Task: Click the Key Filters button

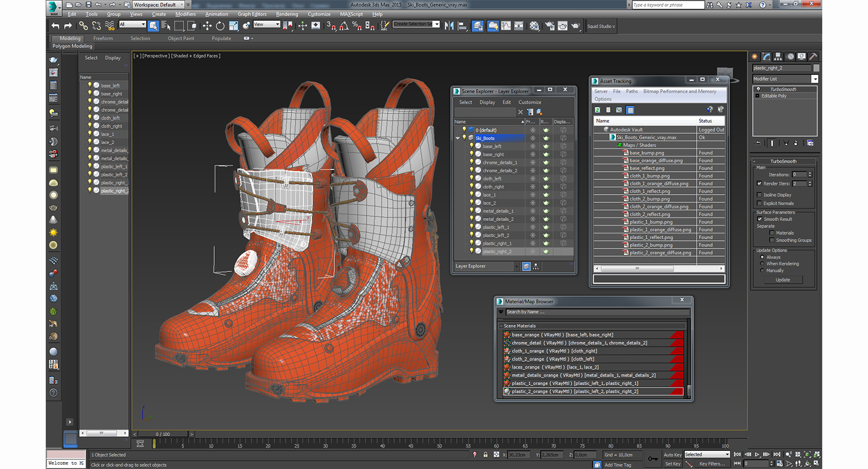Action: point(711,464)
